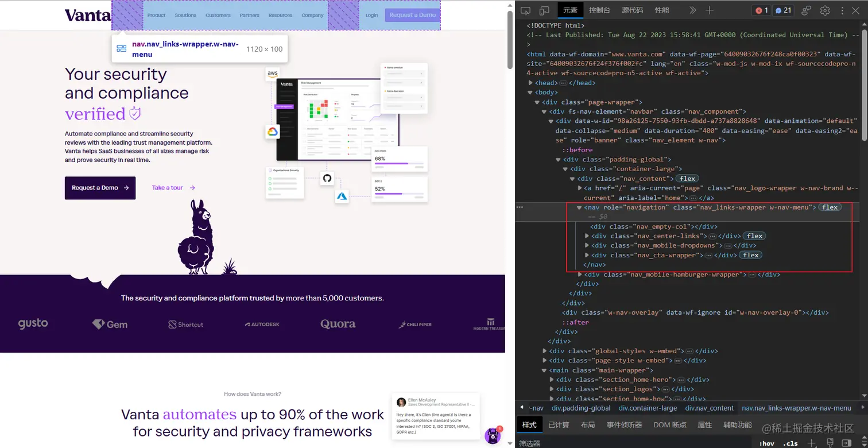Viewport: 868px width, 448px height.
Task: Open the 布局 tab
Action: pos(588,424)
